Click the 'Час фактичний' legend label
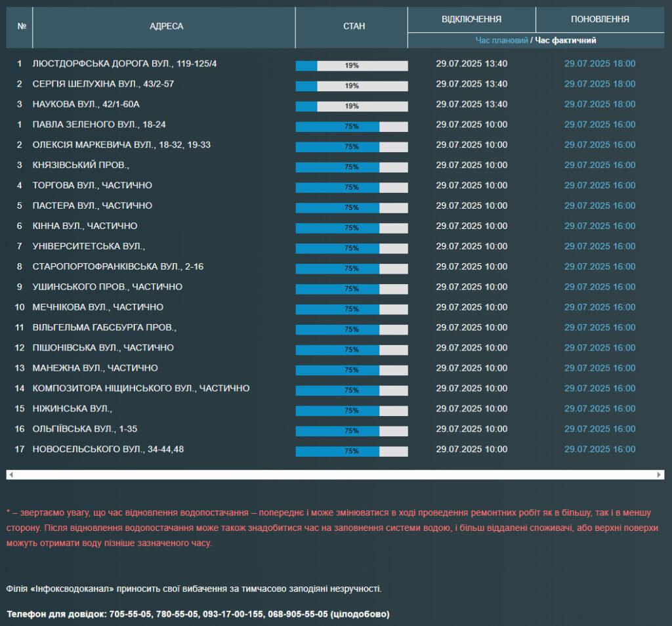Viewport: 672px width, 626px height. pyautogui.click(x=566, y=40)
